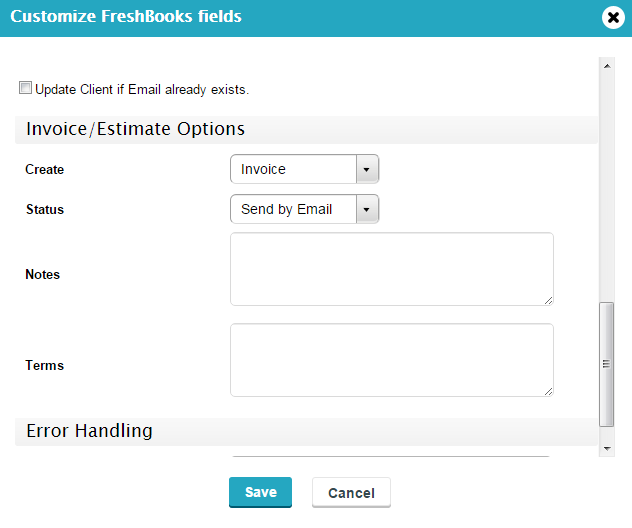
Task: Click the Status field label
Action: click(x=45, y=209)
